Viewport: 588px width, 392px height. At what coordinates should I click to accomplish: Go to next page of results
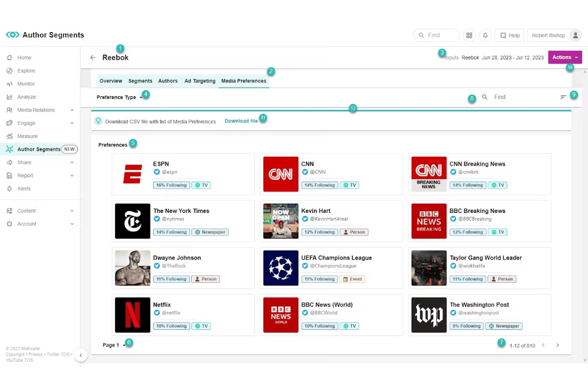tap(557, 345)
